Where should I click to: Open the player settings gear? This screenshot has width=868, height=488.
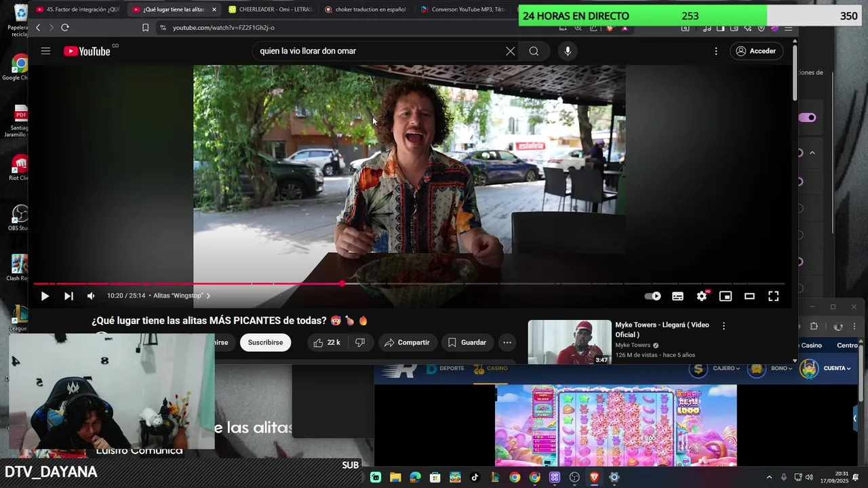tap(702, 296)
